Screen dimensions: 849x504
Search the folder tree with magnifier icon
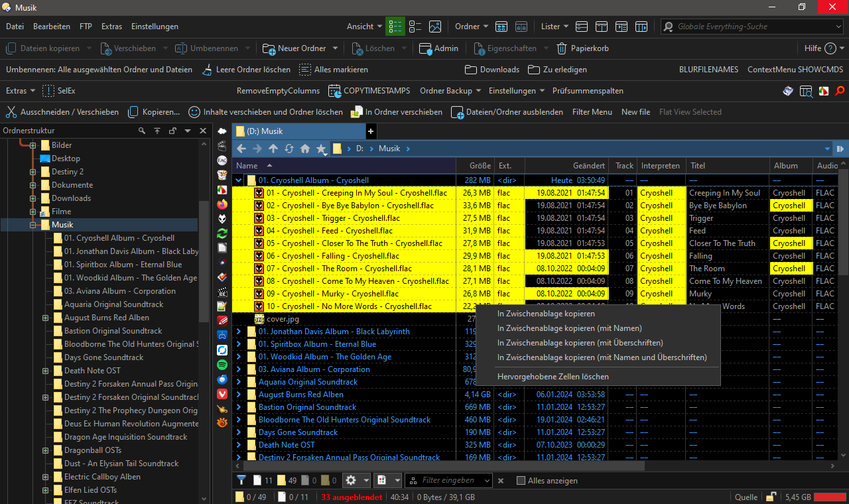142,131
